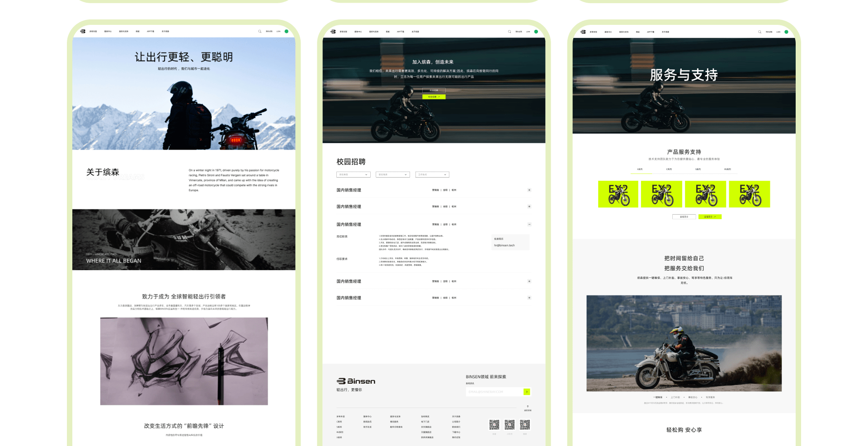
Task: Select the first EX2 product card
Action: pos(618,194)
